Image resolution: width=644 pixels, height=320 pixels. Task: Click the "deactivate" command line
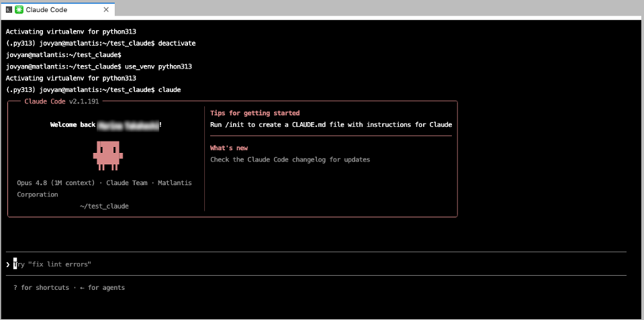click(x=101, y=43)
